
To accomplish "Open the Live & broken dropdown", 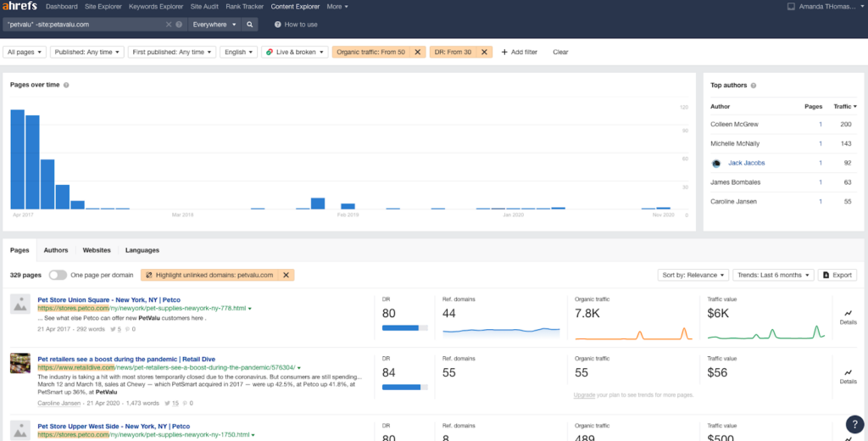I will point(295,52).
